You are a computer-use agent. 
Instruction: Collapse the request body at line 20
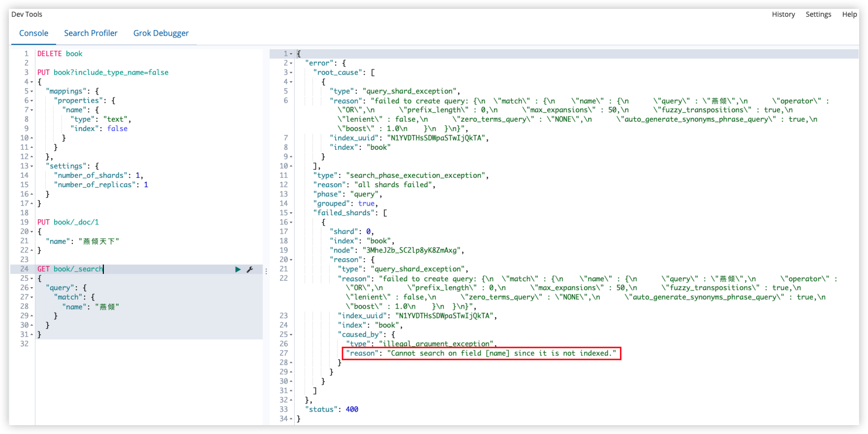tap(32, 232)
